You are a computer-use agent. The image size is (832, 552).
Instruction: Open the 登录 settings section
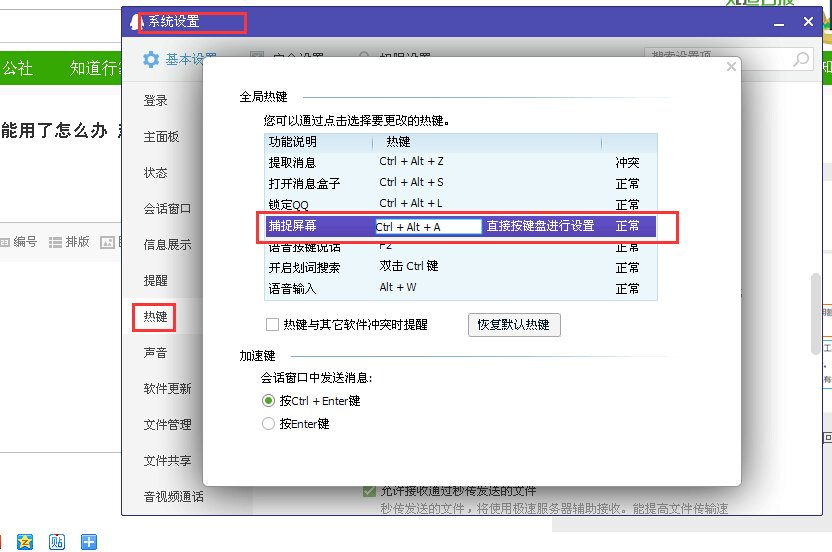[x=155, y=101]
